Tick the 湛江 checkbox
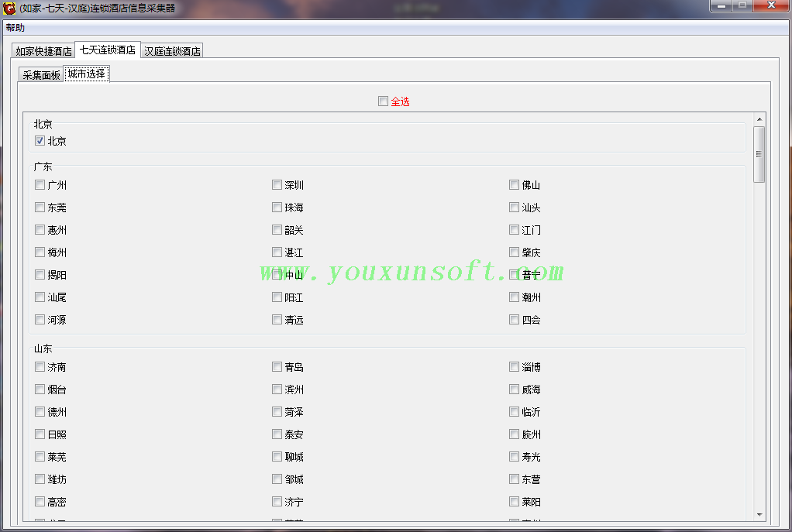The height and width of the screenshot is (532, 792). [x=277, y=252]
